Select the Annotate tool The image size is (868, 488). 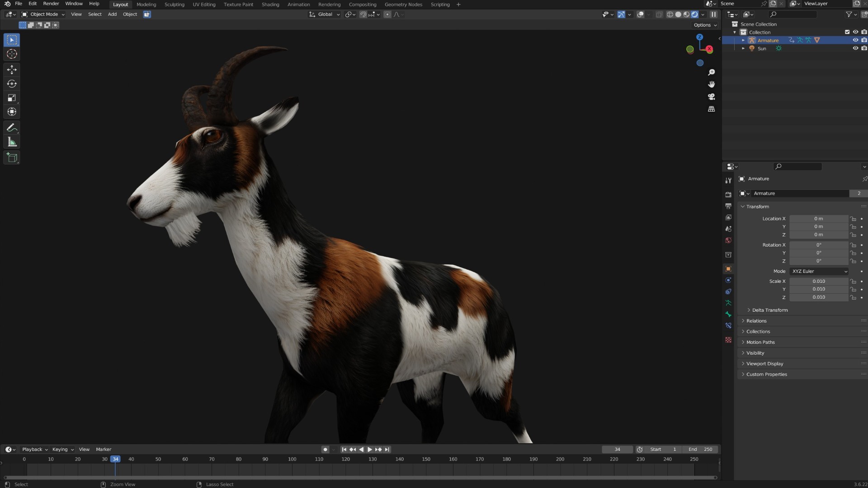tap(12, 128)
